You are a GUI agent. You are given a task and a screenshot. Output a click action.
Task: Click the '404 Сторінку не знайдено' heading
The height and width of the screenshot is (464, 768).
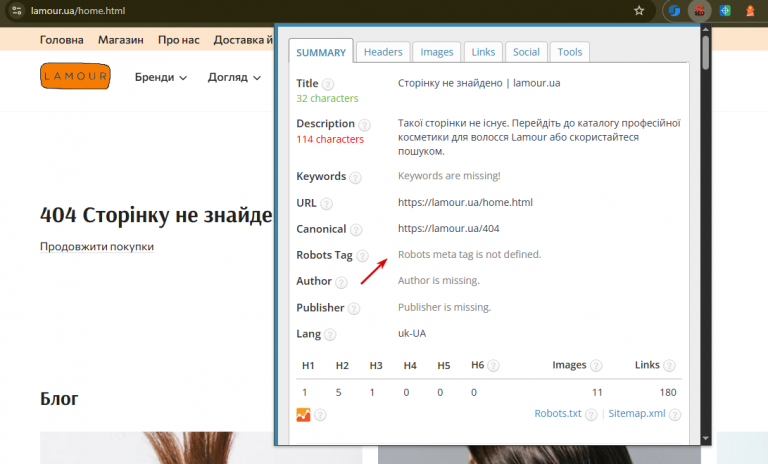tap(156, 215)
